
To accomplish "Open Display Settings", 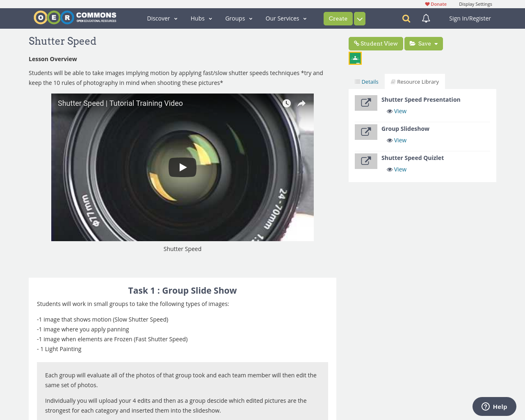I will point(475,3).
